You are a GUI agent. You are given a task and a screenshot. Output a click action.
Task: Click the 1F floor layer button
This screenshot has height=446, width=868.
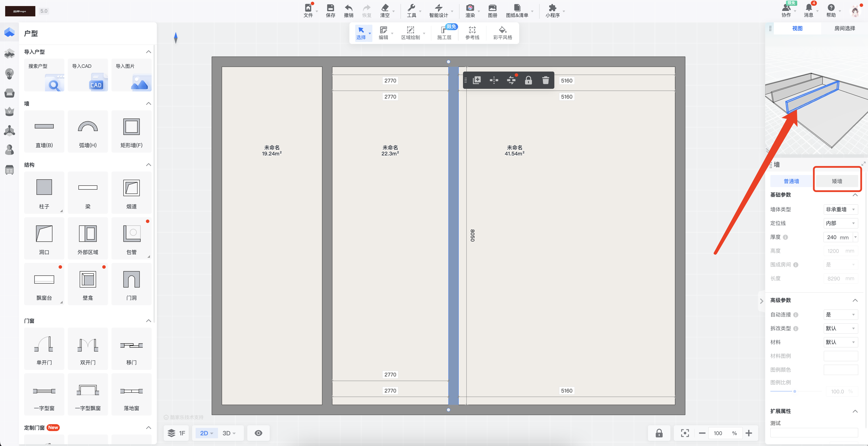click(176, 433)
